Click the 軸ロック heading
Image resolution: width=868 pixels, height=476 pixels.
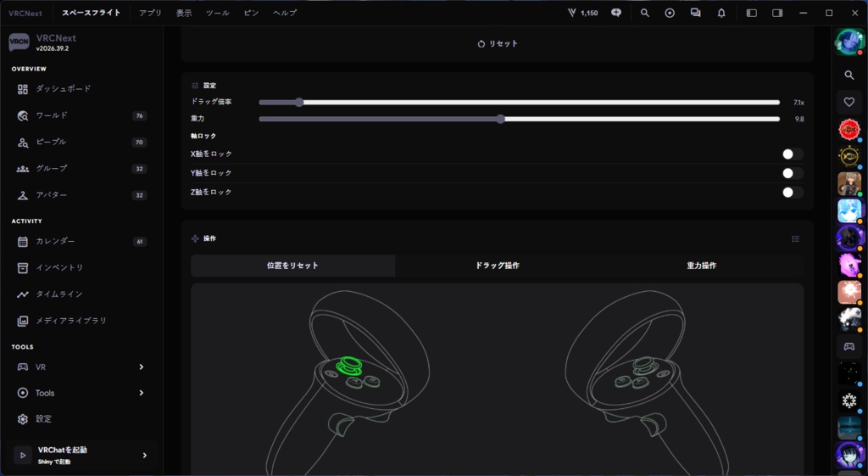pyautogui.click(x=203, y=136)
